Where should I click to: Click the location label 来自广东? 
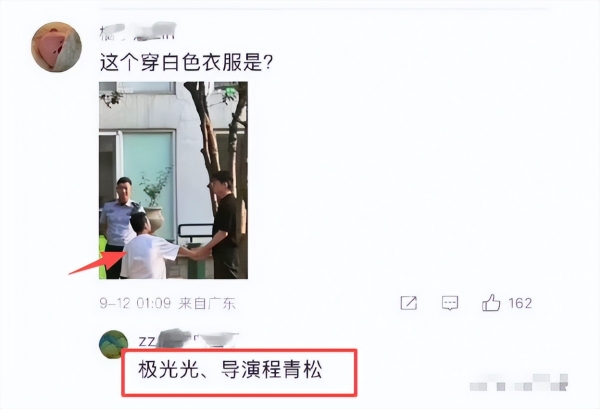click(x=207, y=304)
